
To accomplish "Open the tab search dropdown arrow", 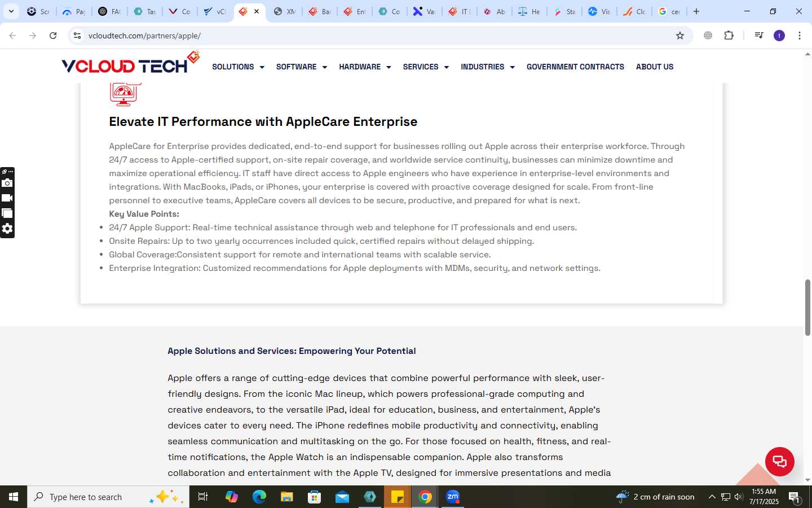I will [11, 11].
